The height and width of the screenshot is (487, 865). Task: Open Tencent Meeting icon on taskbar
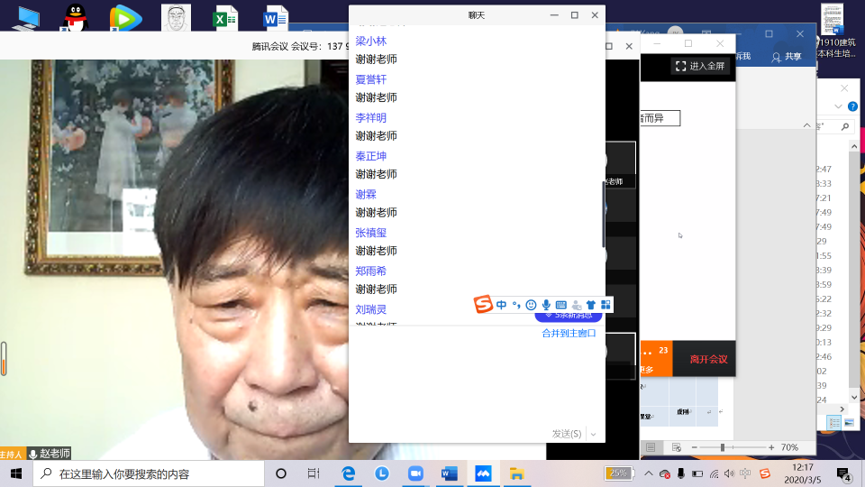(x=483, y=474)
